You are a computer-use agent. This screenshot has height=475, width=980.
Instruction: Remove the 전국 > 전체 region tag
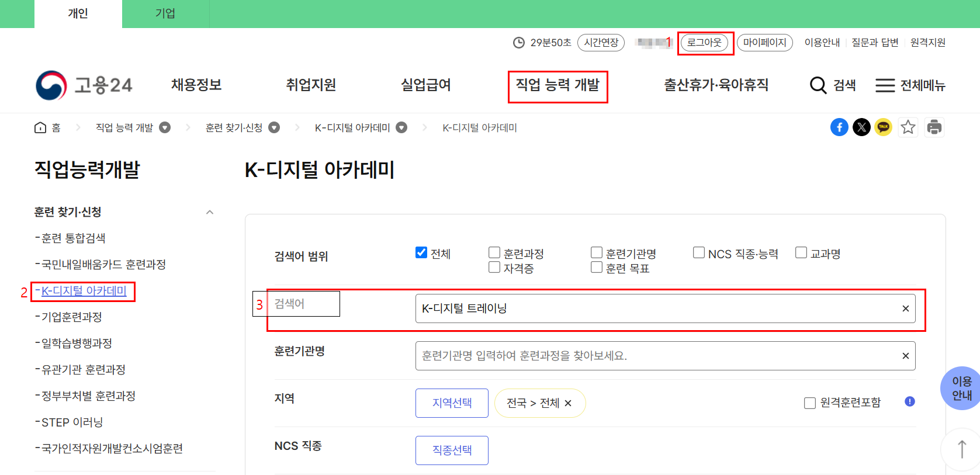point(568,403)
